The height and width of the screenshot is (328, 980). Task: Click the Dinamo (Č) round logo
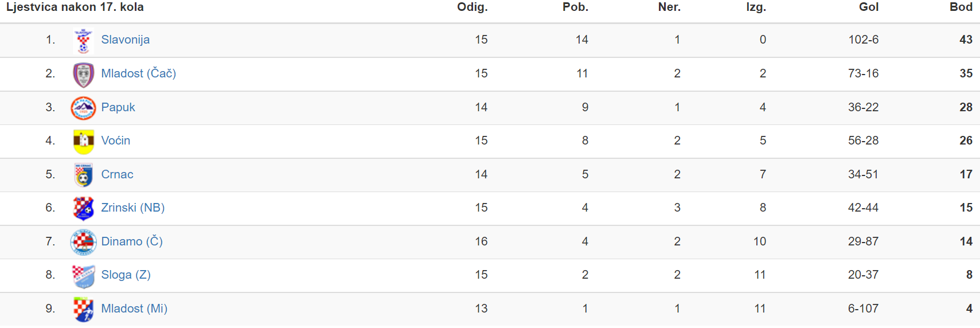pyautogui.click(x=83, y=242)
